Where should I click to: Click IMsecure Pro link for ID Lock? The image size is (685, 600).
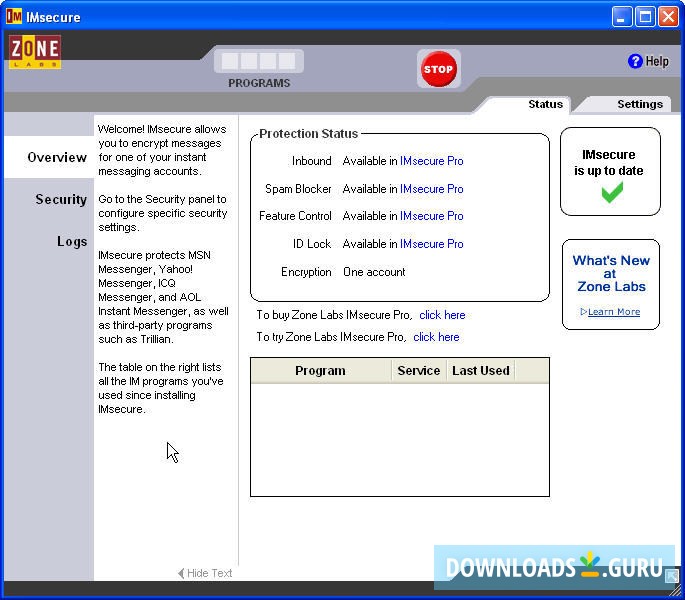tap(432, 244)
